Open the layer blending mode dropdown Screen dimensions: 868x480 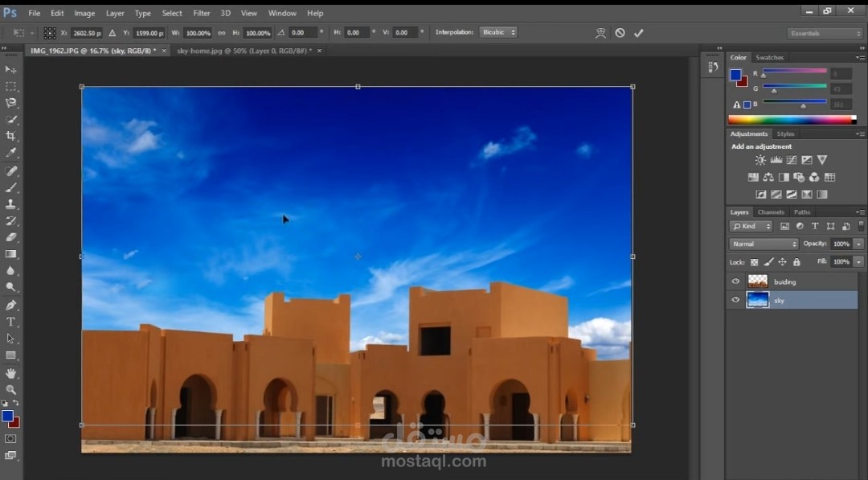762,244
